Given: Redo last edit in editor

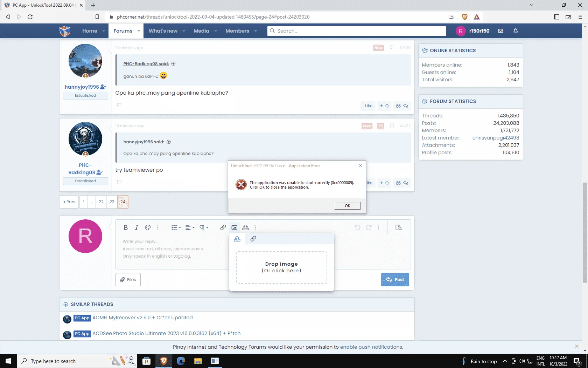Looking at the screenshot, I should click(369, 227).
